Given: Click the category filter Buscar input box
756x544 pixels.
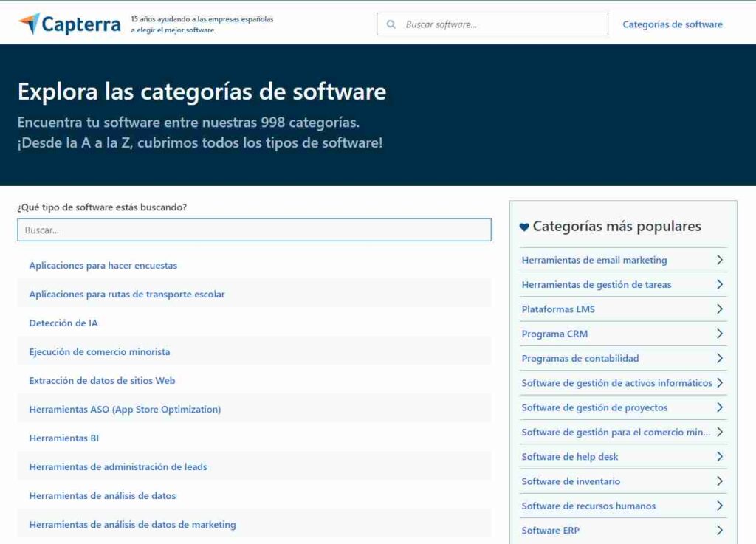Looking at the screenshot, I should pos(254,230).
